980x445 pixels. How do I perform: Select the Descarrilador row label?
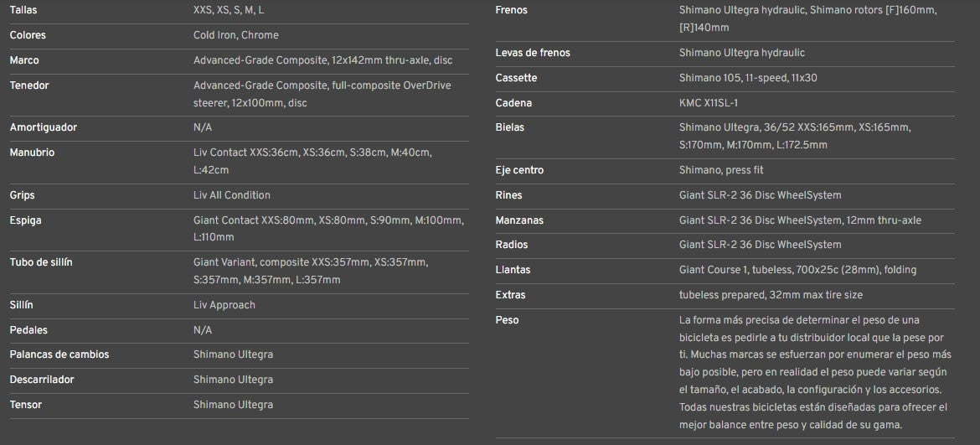(x=42, y=380)
